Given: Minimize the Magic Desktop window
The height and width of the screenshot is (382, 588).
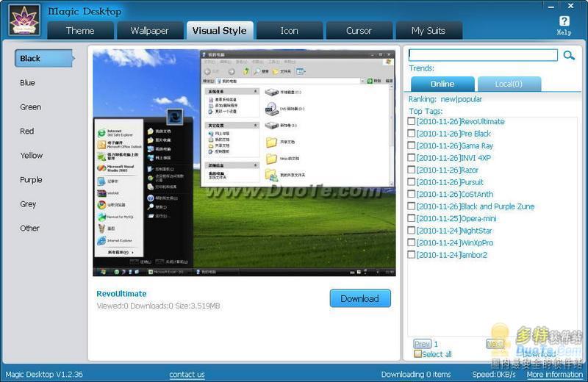Looking at the screenshot, I should pyautogui.click(x=551, y=7).
